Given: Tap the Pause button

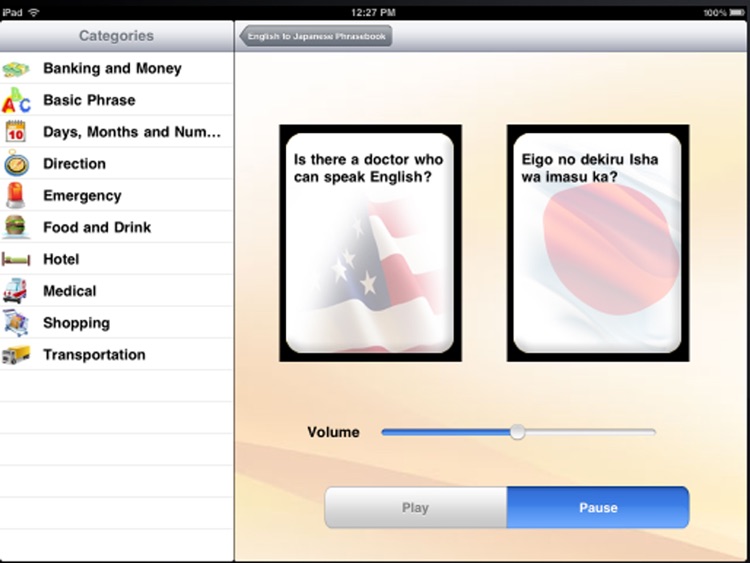Looking at the screenshot, I should tap(598, 508).
